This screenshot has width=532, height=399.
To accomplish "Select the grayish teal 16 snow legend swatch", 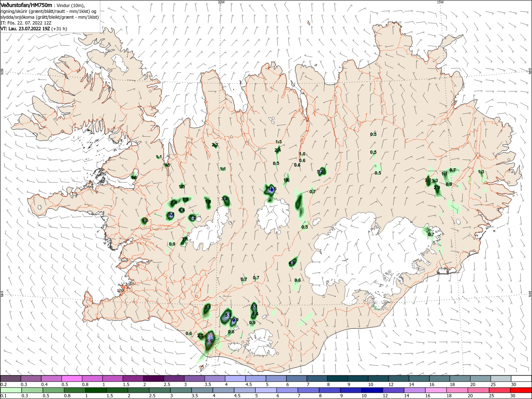I will click(x=440, y=379).
